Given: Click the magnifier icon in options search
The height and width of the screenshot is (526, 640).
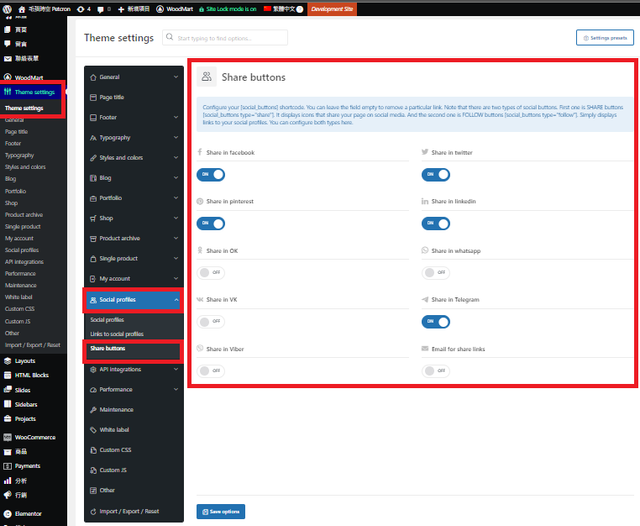Looking at the screenshot, I should tap(169, 37).
